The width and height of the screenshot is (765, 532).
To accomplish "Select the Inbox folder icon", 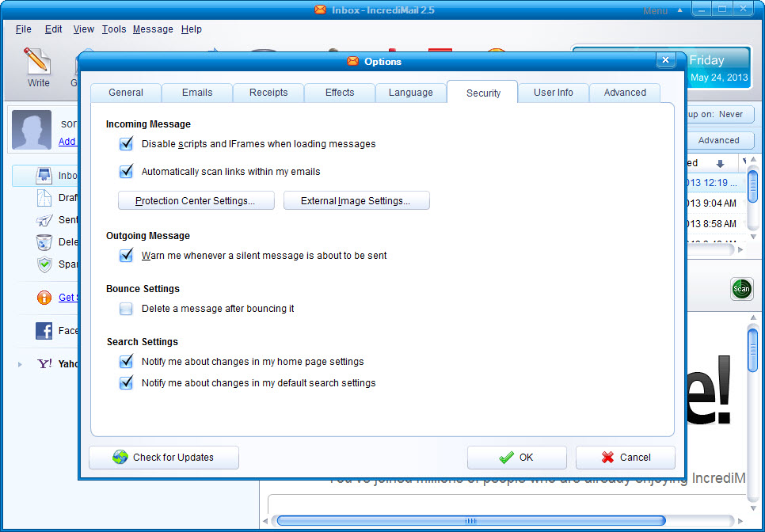I will (44, 176).
